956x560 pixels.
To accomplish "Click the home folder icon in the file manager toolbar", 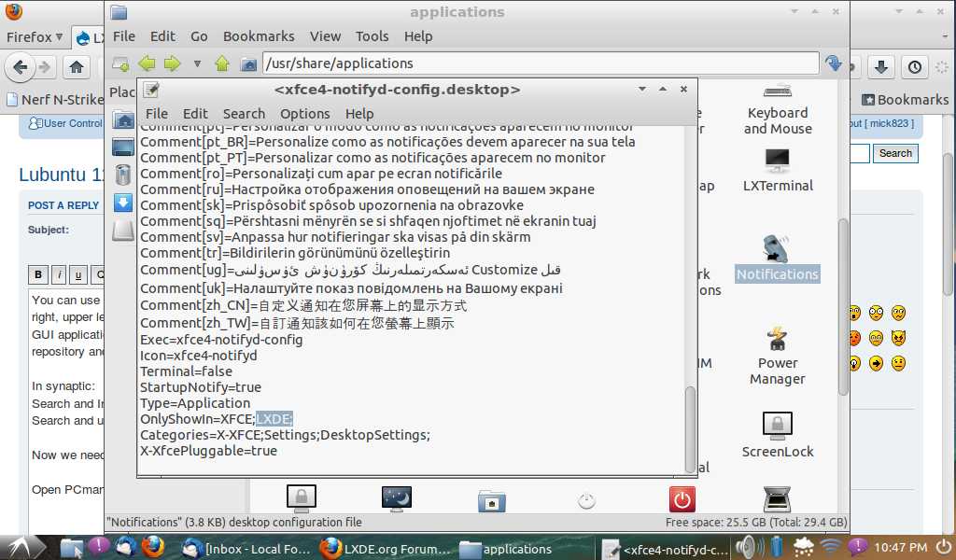I will click(248, 63).
